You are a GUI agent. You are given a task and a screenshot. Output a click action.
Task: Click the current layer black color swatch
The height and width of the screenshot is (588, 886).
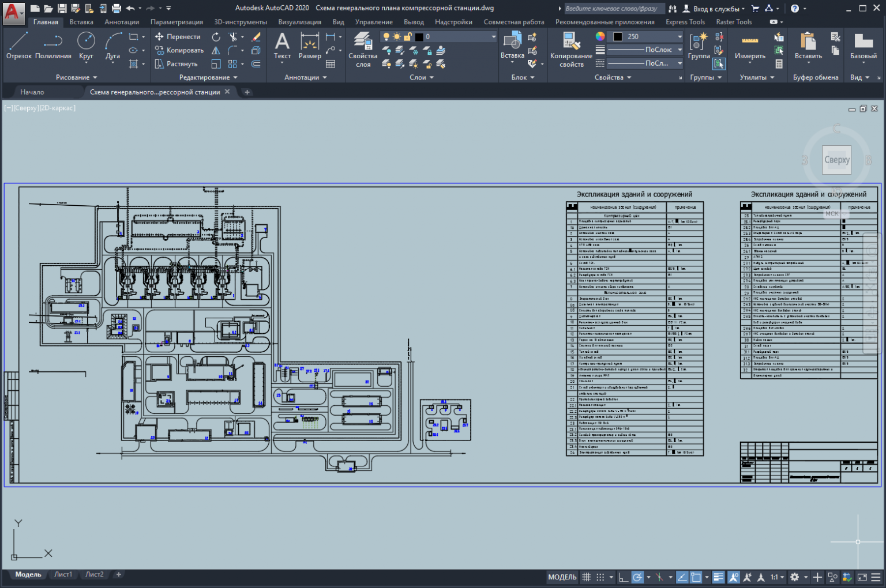coord(419,36)
